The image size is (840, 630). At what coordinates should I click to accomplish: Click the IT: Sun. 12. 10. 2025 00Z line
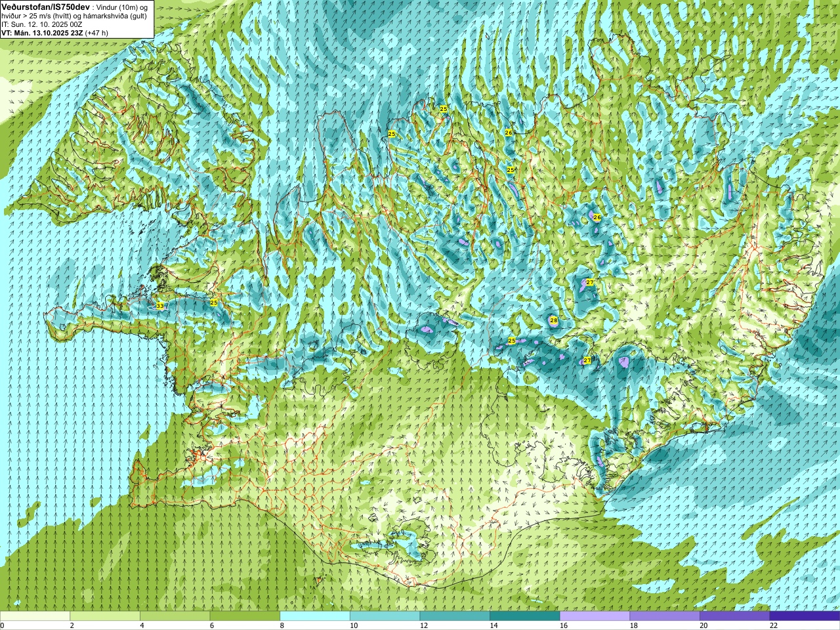point(42,24)
